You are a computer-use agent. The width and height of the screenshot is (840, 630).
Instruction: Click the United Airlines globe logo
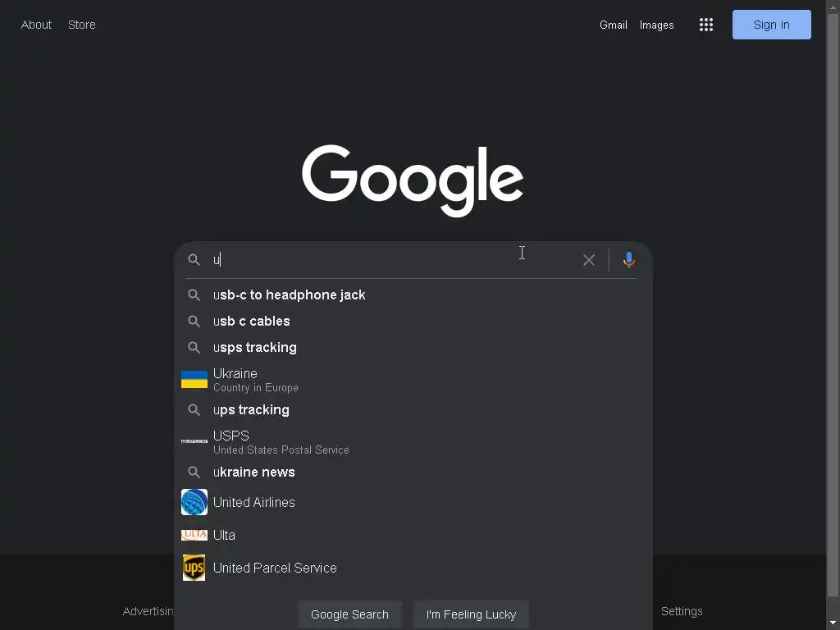[194, 502]
